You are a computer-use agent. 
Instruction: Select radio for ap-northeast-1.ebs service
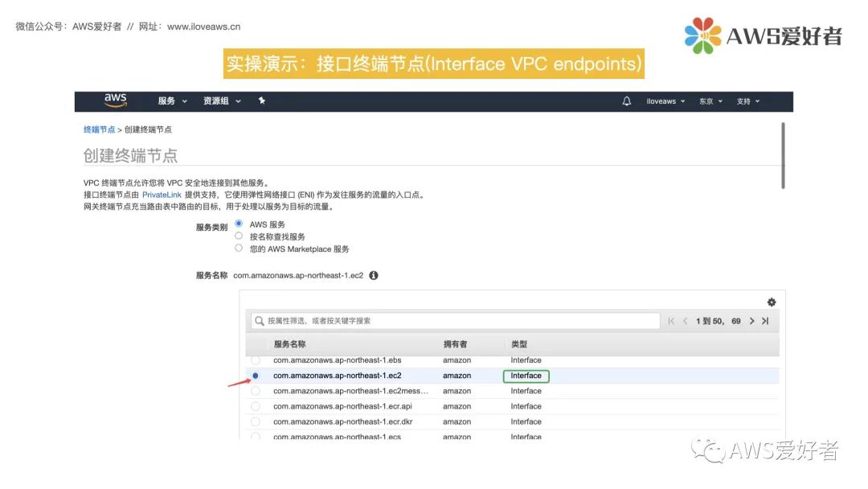[x=256, y=360]
